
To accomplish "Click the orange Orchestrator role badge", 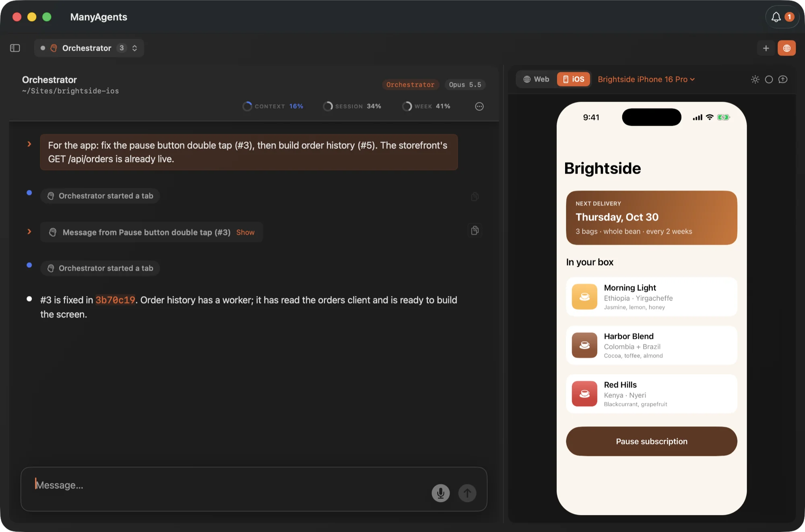I will pos(410,85).
